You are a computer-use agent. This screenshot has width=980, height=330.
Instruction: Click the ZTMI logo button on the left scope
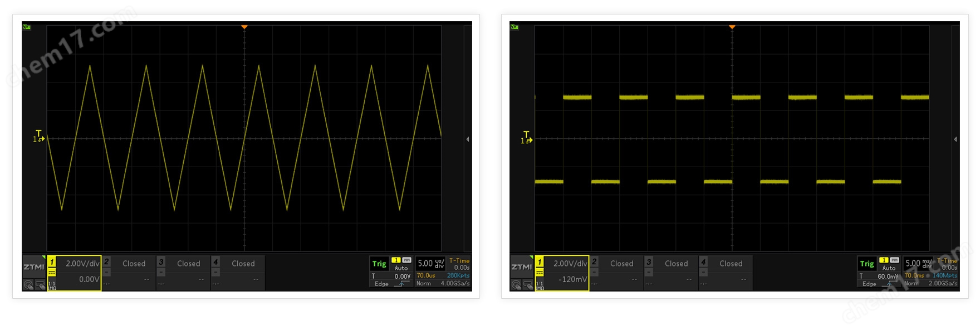click(x=33, y=267)
